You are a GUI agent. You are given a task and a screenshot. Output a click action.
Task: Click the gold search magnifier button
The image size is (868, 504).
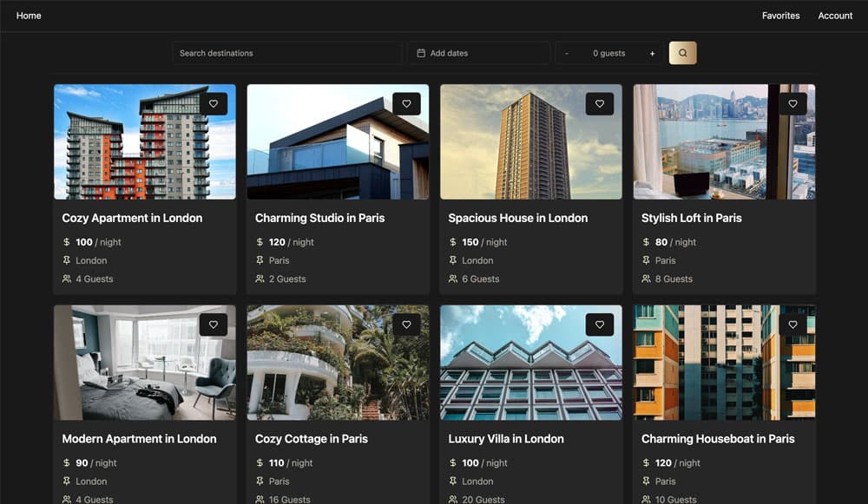682,53
